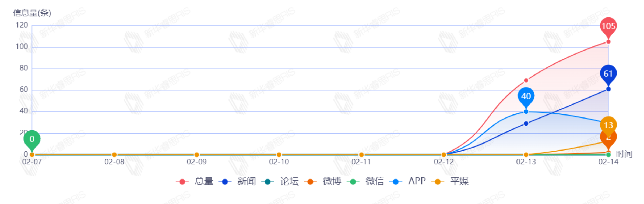The height and width of the screenshot is (204, 644).
Task: Click the 新闻 data point on 02-13
Action: click(526, 124)
